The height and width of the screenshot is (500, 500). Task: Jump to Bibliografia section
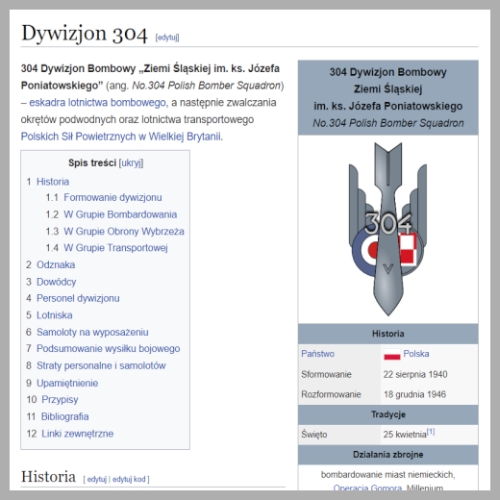[65, 416]
